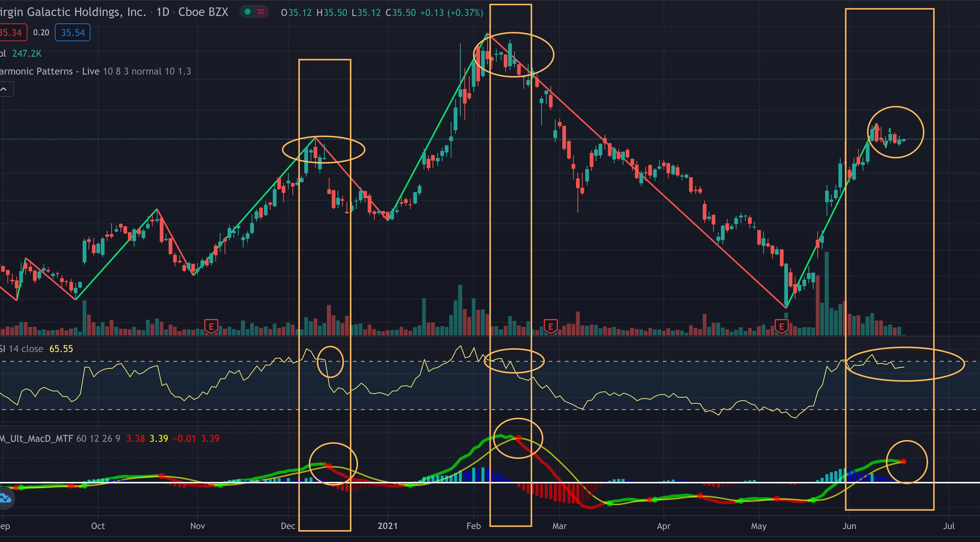
Task: Click the 0.20 spread value
Action: point(41,32)
